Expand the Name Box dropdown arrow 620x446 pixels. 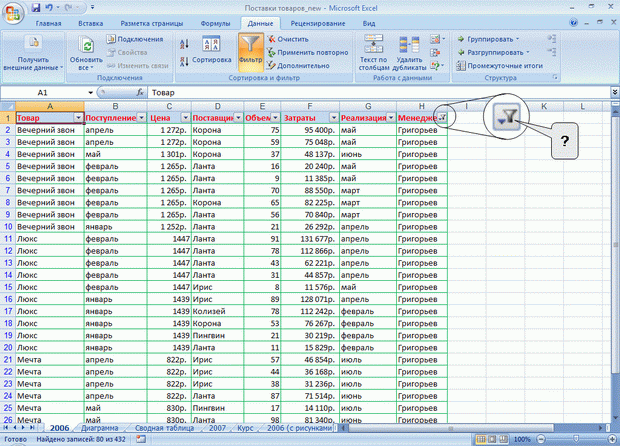coord(91,93)
